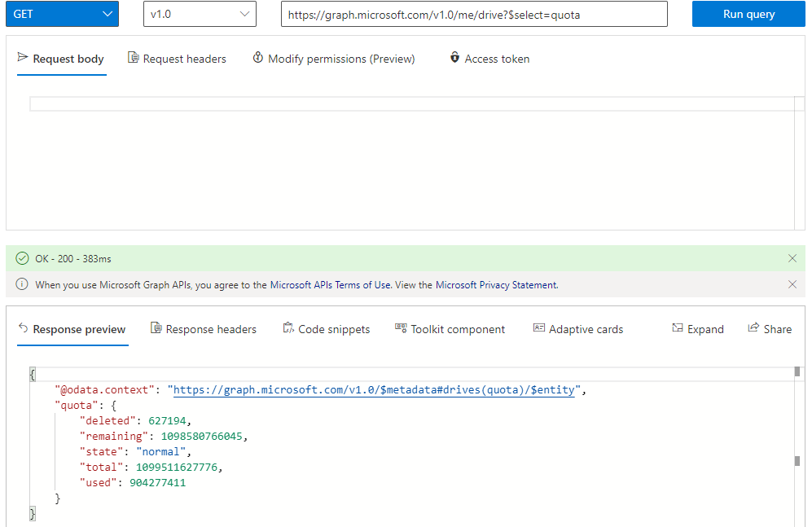View the Adaptive cards tab
The width and height of the screenshot is (812, 527).
(x=578, y=329)
